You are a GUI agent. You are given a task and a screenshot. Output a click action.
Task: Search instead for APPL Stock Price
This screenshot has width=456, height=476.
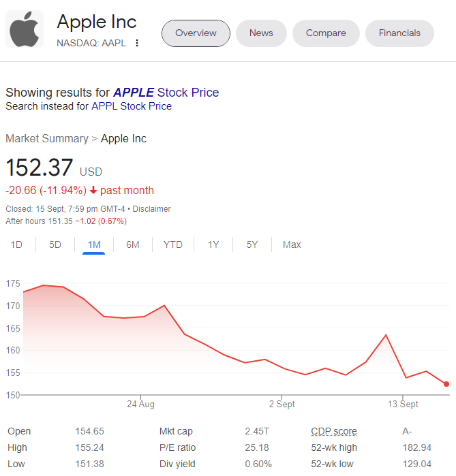(132, 106)
